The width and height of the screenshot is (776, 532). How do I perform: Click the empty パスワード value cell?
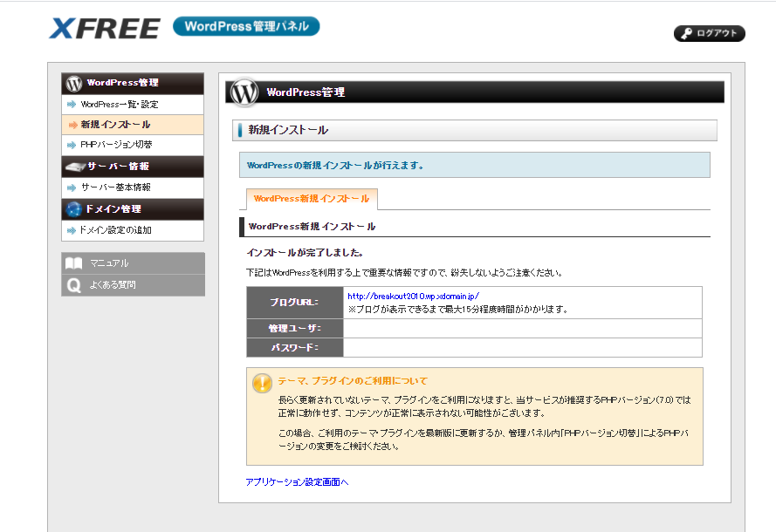pyautogui.click(x=522, y=348)
